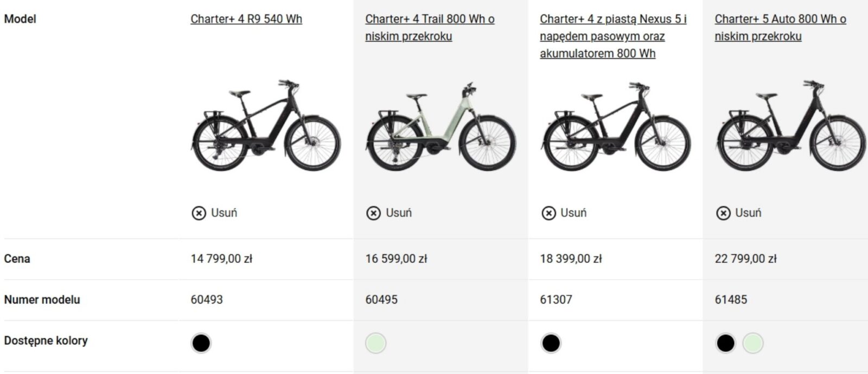Click the remove icon for Charter+ 4 R9

click(x=199, y=213)
